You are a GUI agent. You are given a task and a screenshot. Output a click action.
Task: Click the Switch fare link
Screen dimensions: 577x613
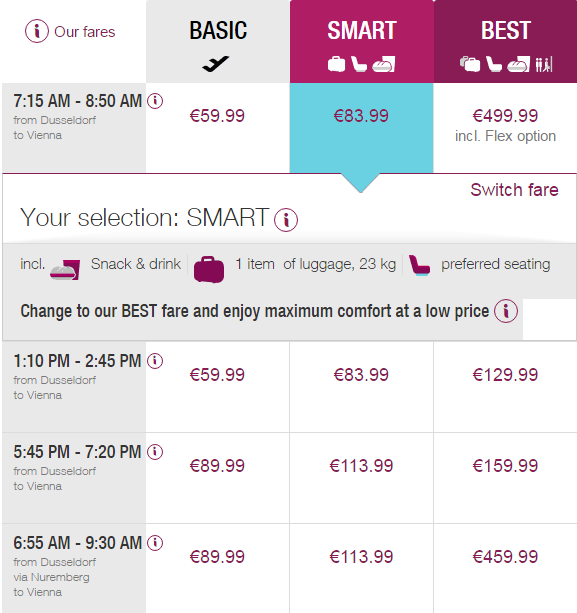(514, 190)
